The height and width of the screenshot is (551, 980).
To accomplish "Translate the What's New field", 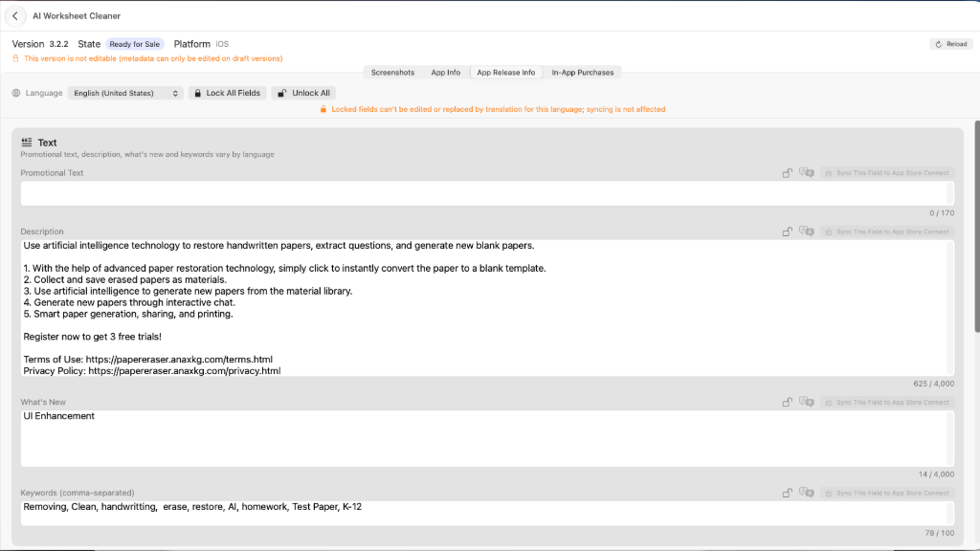I will (806, 403).
